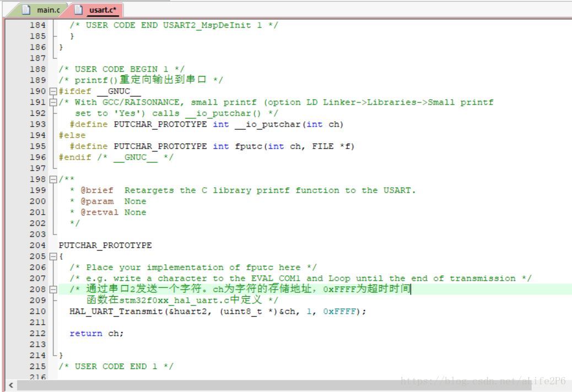Click line number 204

coord(38,245)
